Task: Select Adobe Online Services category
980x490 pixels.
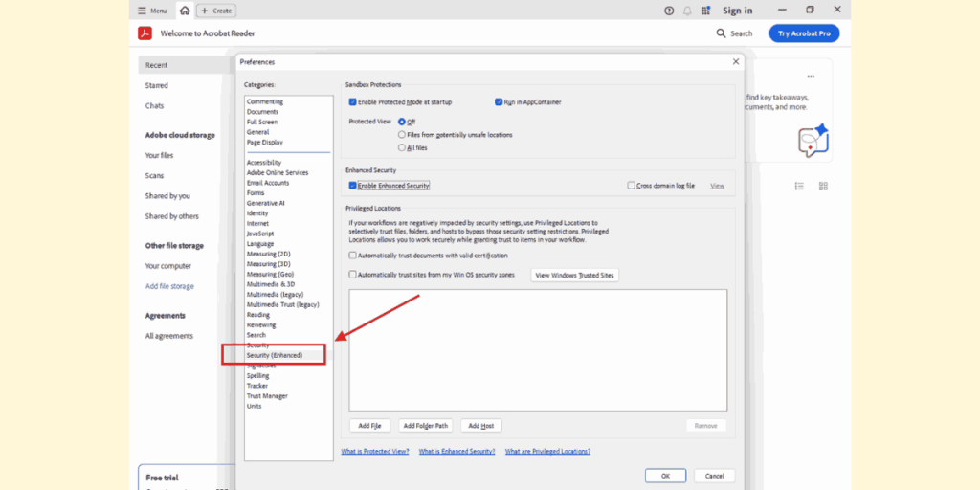Action: 278,172
